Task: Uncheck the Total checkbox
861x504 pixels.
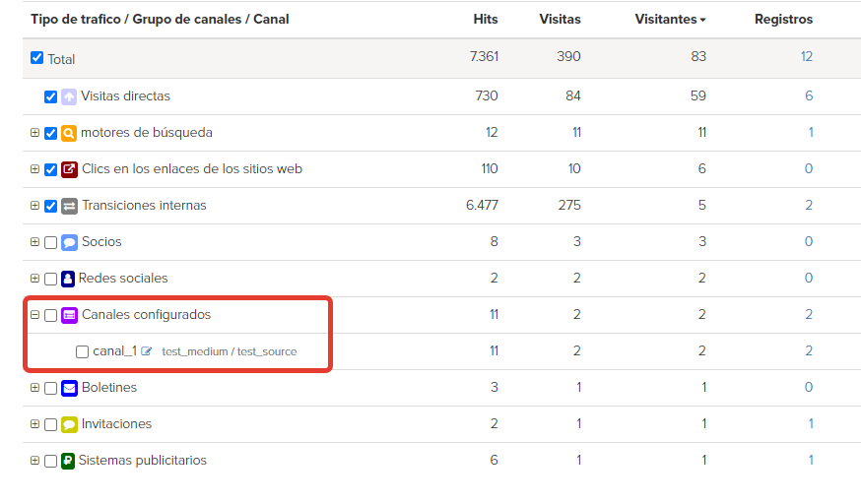Action: 36,57
